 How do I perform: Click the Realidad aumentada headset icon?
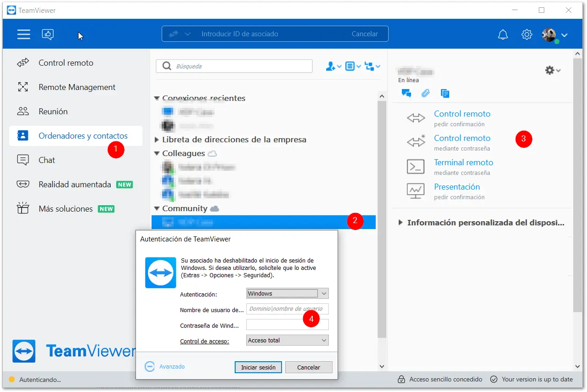pos(23,185)
